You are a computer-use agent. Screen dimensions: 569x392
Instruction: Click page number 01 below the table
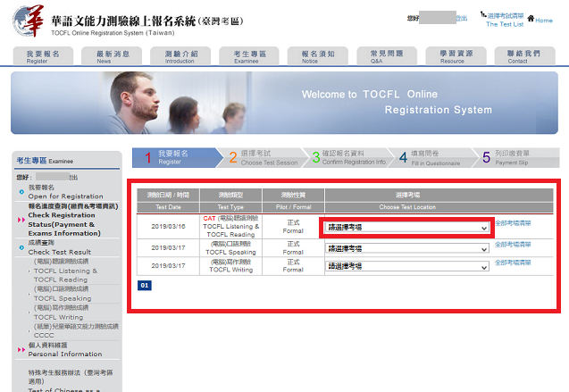point(146,286)
